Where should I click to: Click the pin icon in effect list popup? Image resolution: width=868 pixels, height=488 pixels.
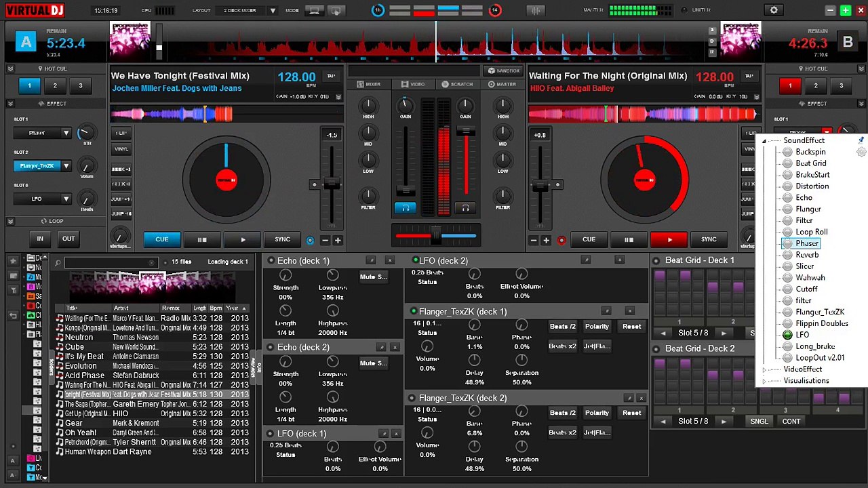[x=861, y=140]
